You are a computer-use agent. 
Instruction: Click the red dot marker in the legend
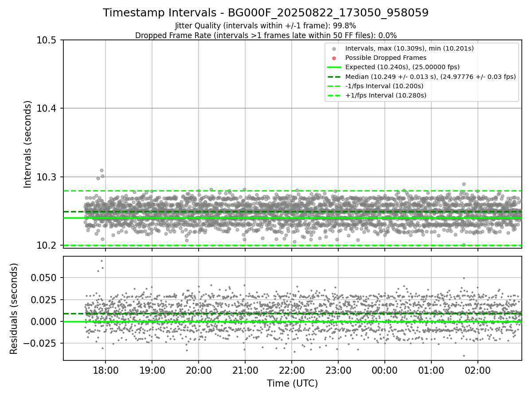334,58
